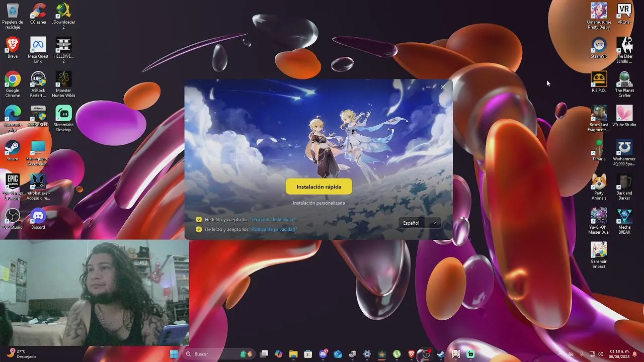Screen dimensions: 644x362
Task: Open the Política de privacidad link
Action: tap(274, 229)
